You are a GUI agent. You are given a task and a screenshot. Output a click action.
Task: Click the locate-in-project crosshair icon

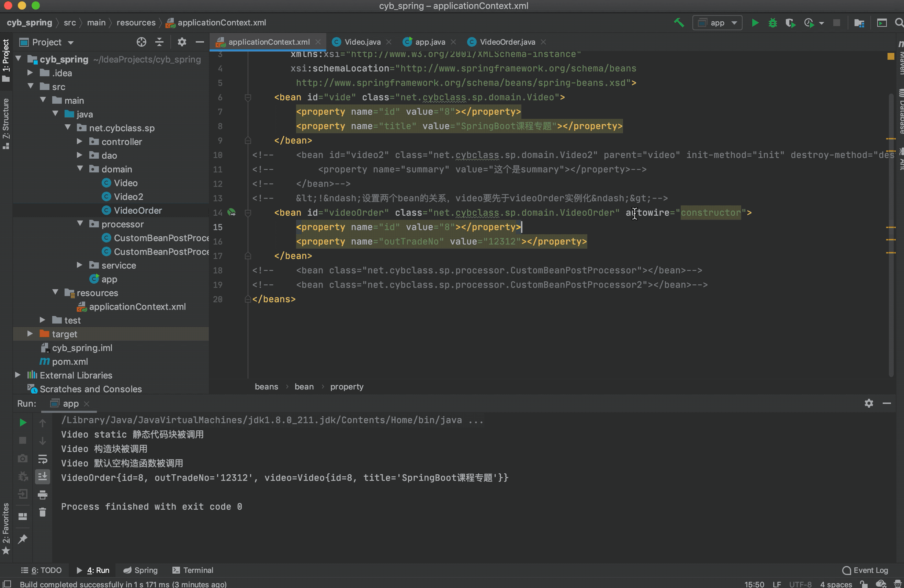tap(141, 42)
